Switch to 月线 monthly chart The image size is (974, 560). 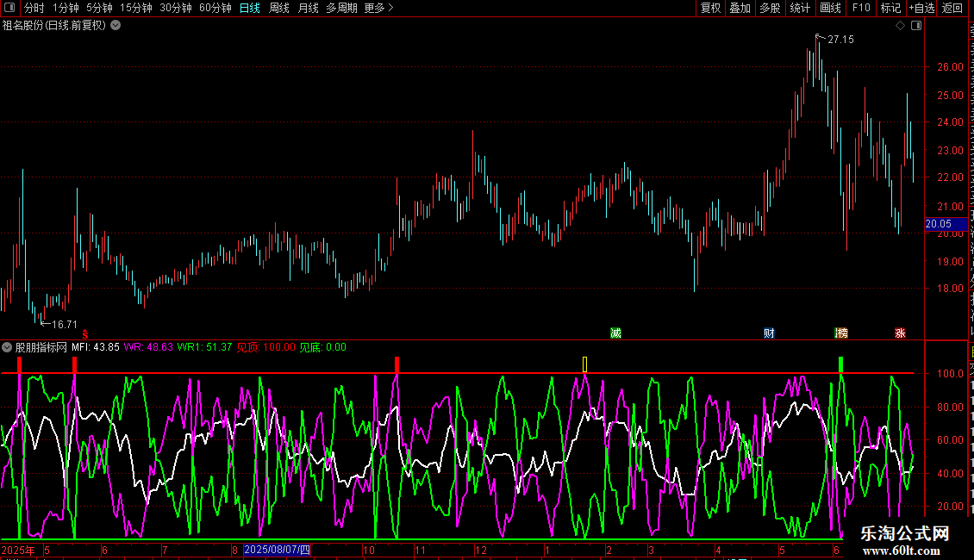(308, 8)
